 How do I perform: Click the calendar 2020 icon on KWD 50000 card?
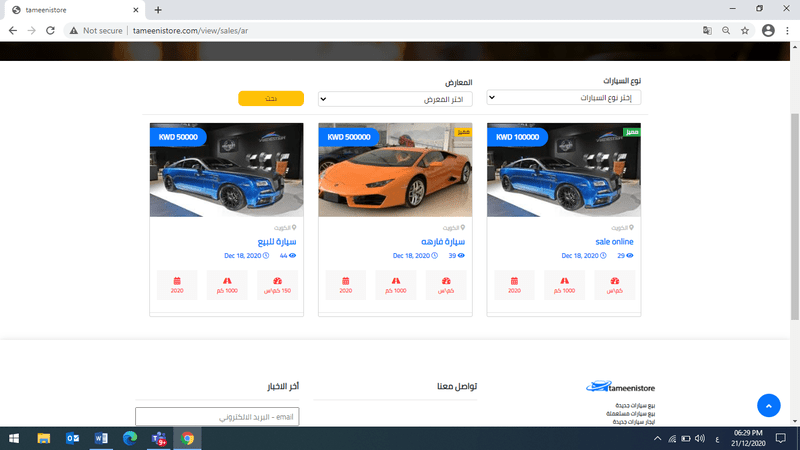[177, 281]
